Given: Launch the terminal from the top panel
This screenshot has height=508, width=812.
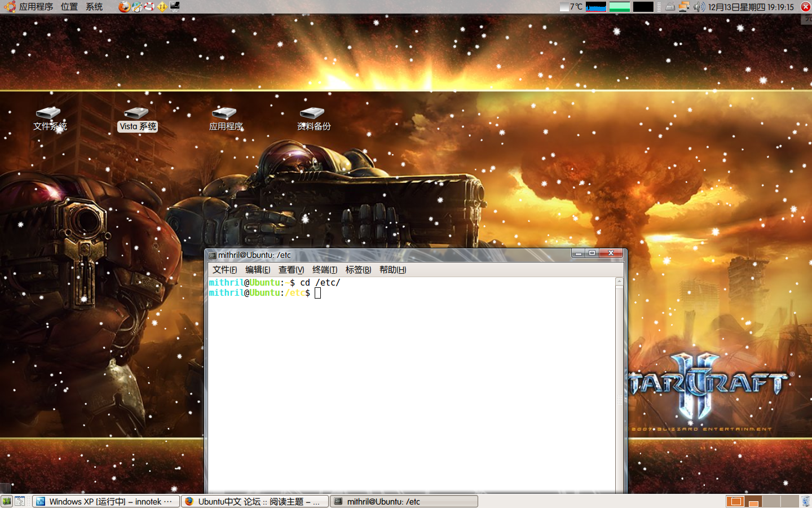Looking at the screenshot, I should point(175,7).
